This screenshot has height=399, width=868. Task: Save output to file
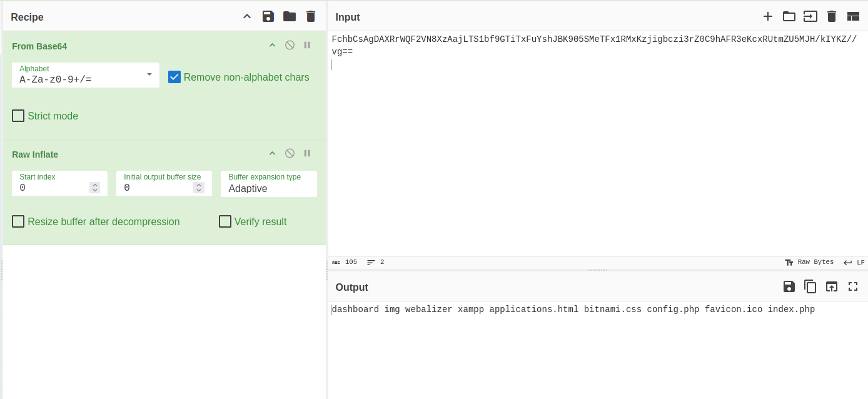[x=789, y=286]
